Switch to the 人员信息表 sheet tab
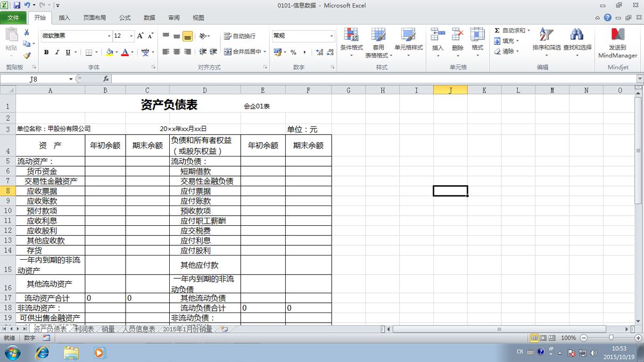Image resolution: width=644 pixels, height=362 pixels. 139,330
